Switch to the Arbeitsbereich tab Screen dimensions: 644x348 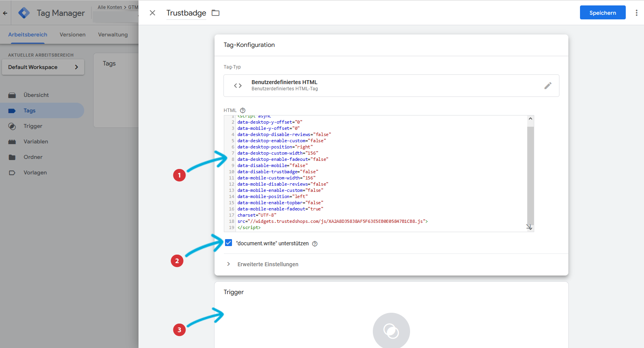[28, 34]
